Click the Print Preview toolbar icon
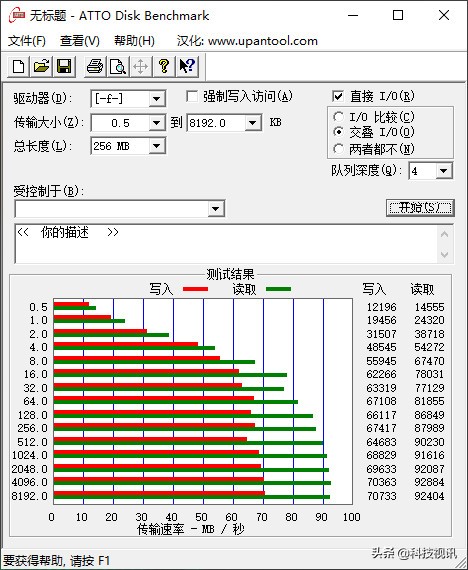This screenshot has width=468, height=570. tap(118, 67)
